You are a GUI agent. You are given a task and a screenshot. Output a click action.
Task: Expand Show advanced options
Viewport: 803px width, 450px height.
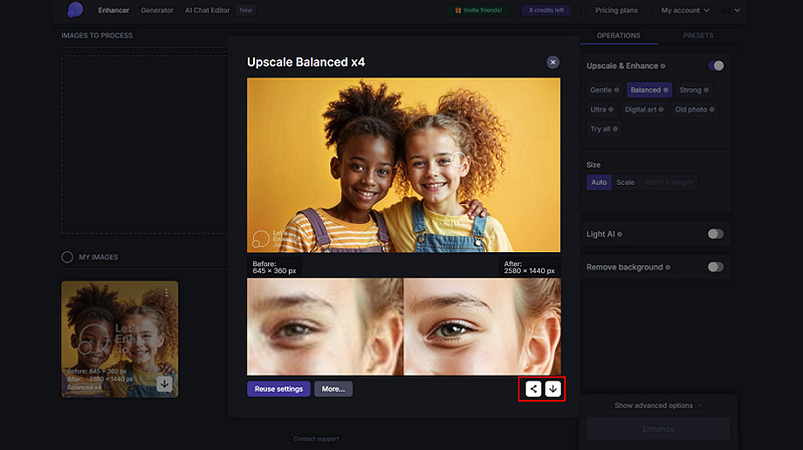658,405
